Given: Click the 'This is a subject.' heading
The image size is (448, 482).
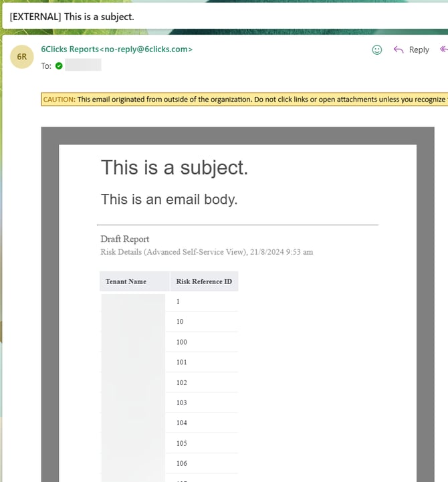Looking at the screenshot, I should [175, 168].
